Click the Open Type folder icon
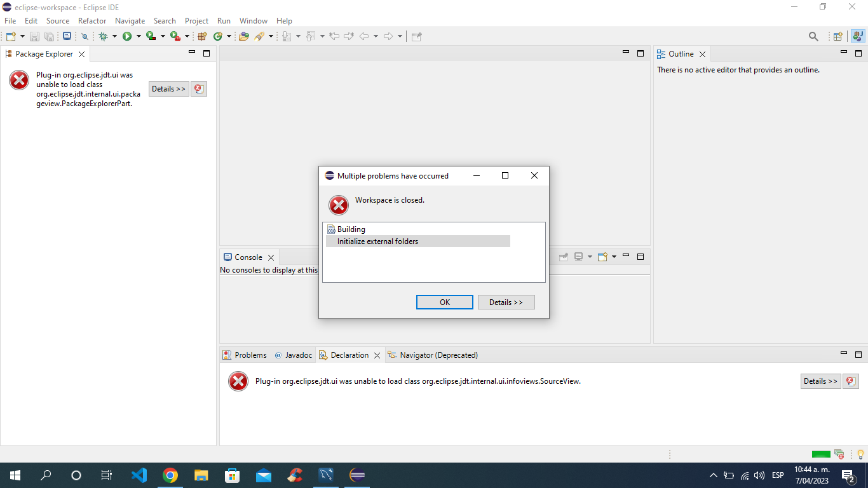The width and height of the screenshot is (868, 488). [243, 36]
